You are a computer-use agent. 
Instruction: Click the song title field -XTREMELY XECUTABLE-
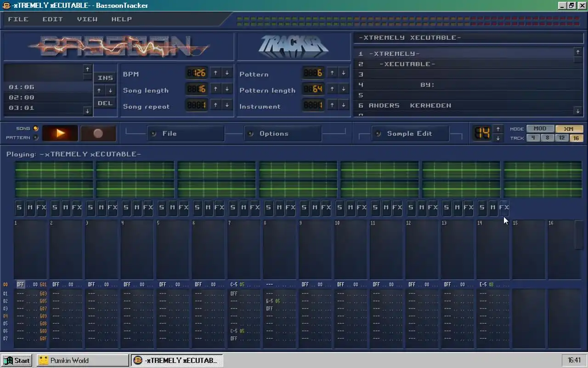coord(469,38)
